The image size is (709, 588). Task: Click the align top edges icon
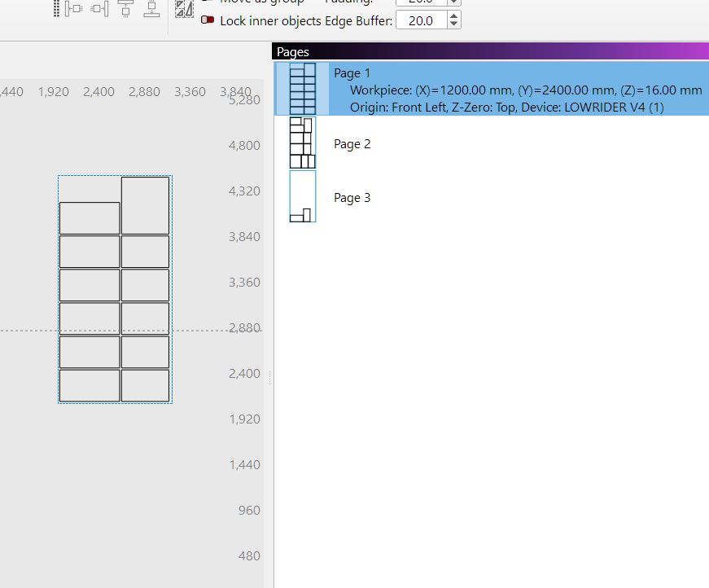coord(125,9)
